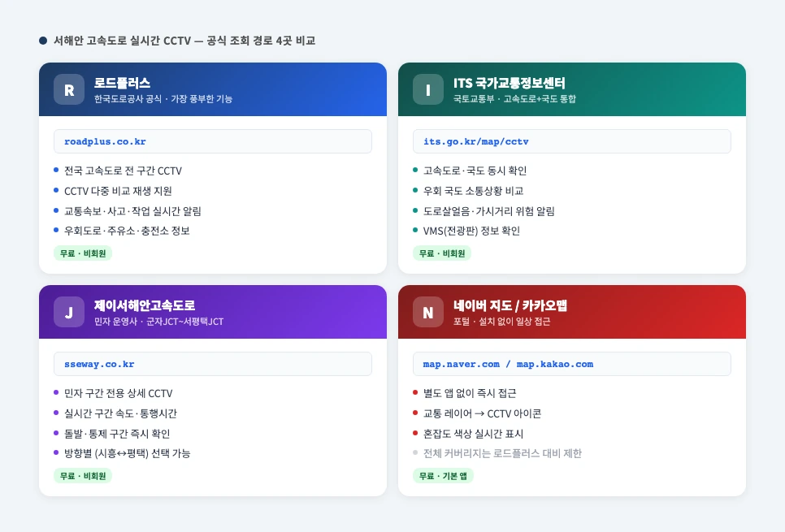Click the N icon on the 네이버 지도 card
The image size is (785, 532).
pos(428,312)
